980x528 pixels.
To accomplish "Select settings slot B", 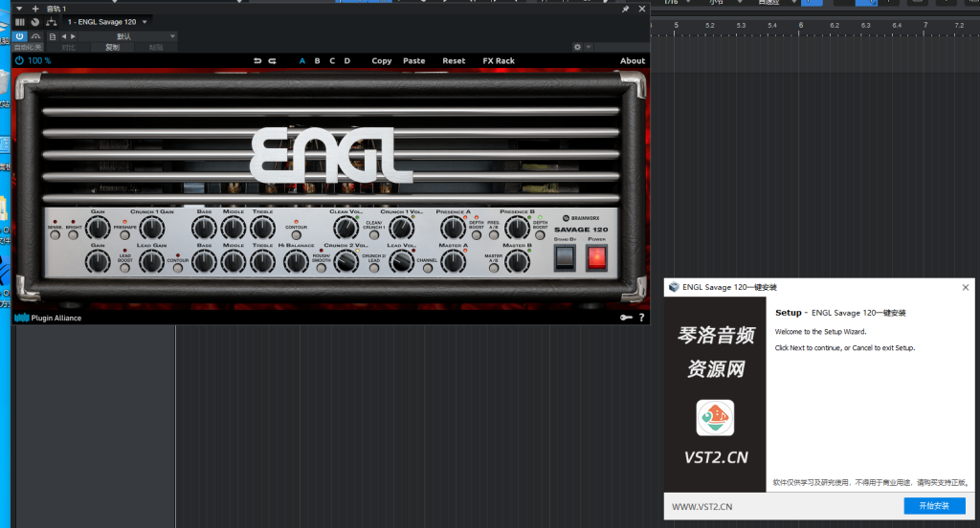I will click(x=317, y=61).
